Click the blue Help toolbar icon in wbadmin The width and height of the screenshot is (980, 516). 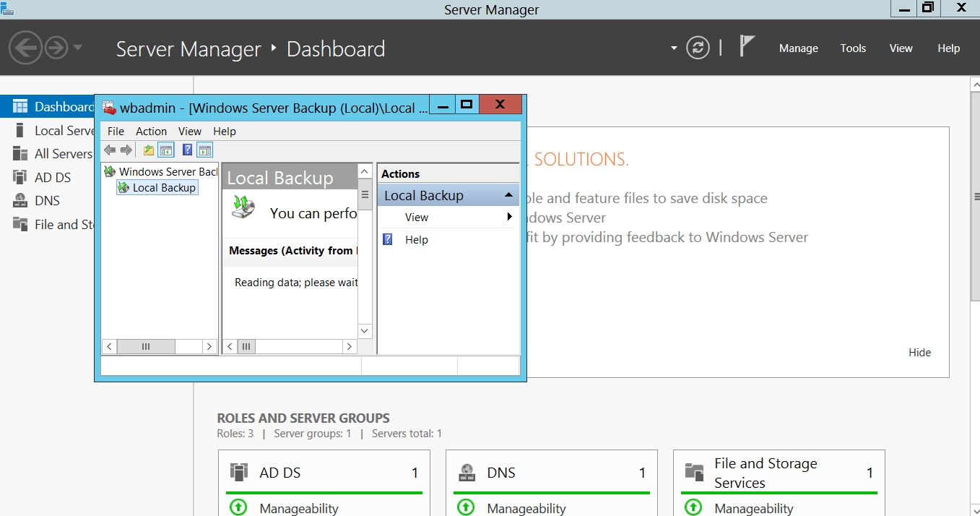click(188, 150)
